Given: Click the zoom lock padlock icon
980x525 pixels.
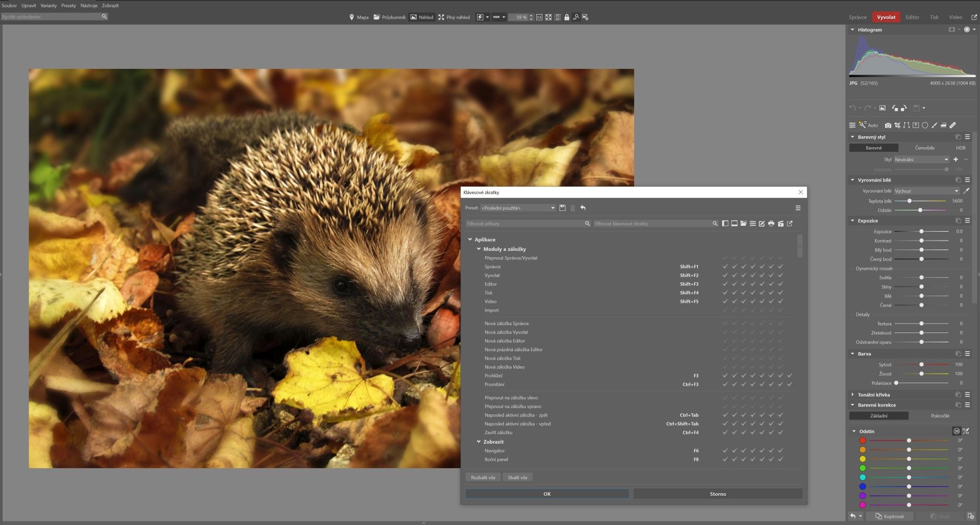Looking at the screenshot, I should (566, 17).
